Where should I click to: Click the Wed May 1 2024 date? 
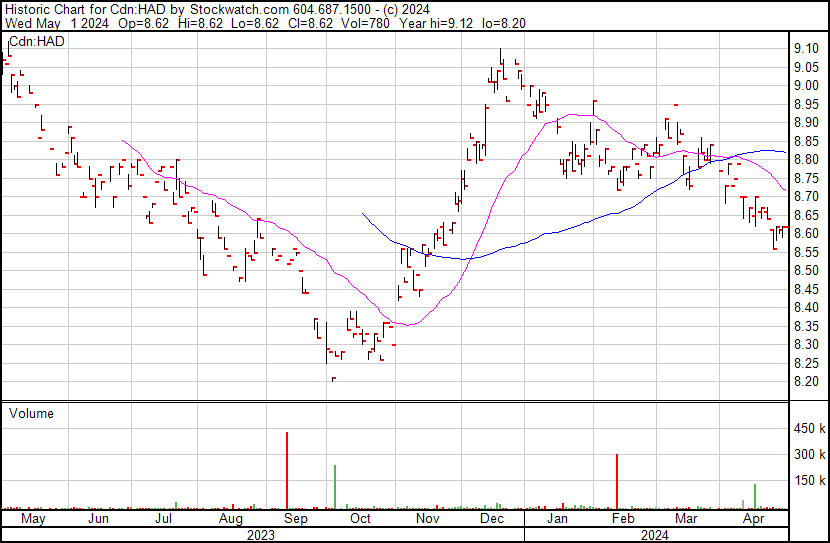point(57,23)
